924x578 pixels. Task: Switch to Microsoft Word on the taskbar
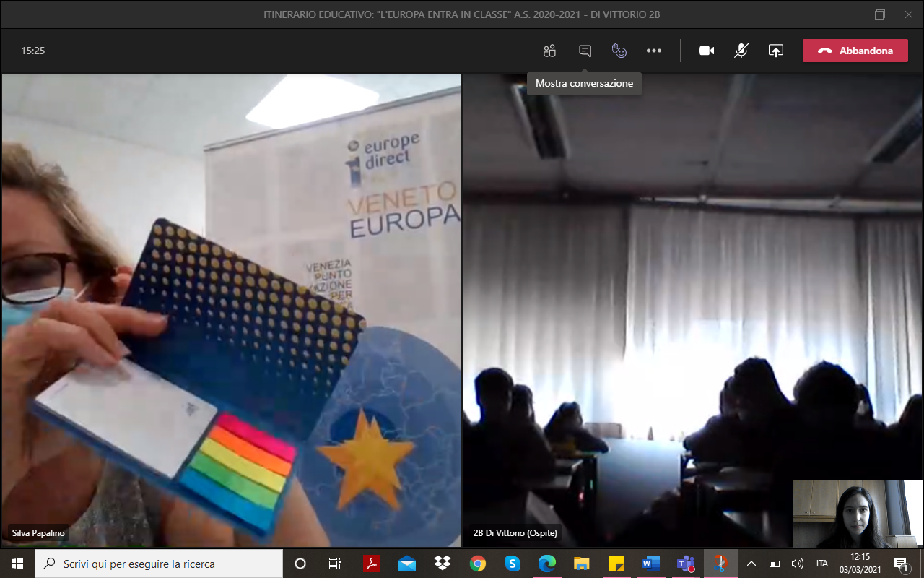pos(651,564)
